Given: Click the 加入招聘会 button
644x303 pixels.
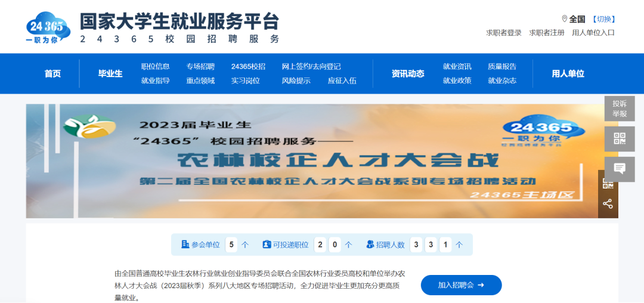Looking at the screenshot, I should pos(461,285).
